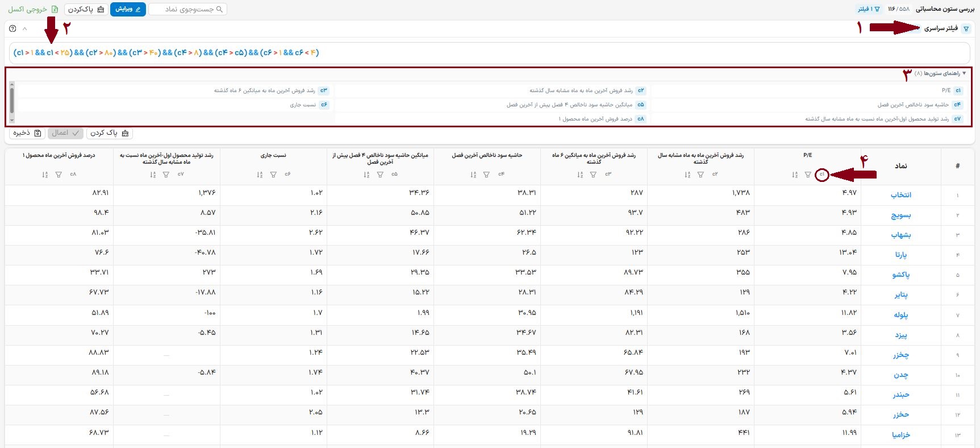Click the نماد column header

(x=901, y=166)
